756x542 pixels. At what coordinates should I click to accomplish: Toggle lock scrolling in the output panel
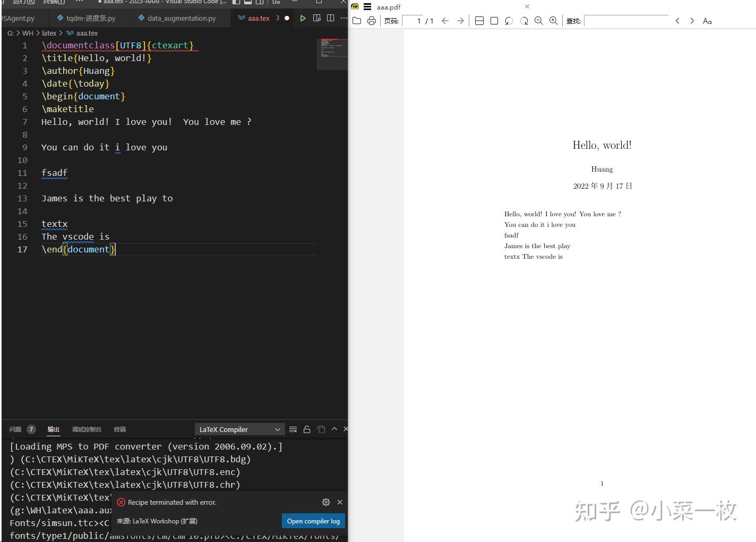[307, 429]
